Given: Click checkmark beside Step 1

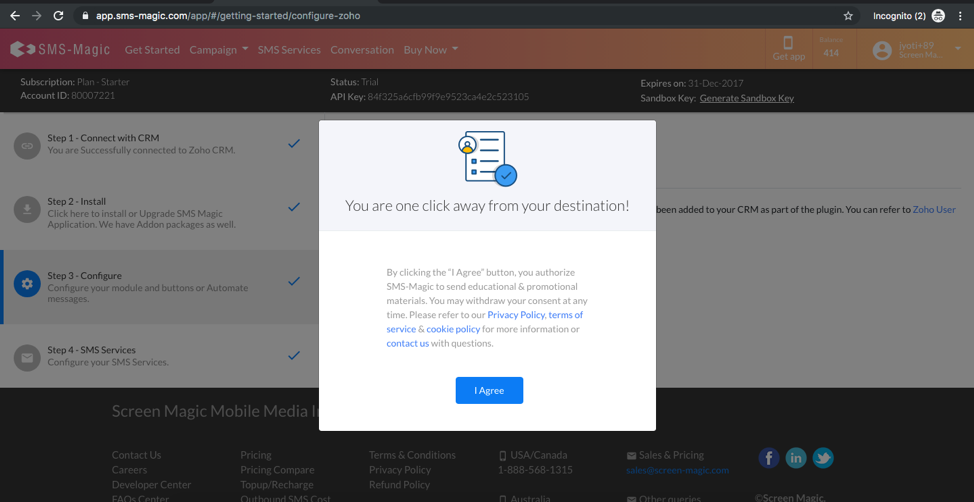Looking at the screenshot, I should (x=294, y=144).
